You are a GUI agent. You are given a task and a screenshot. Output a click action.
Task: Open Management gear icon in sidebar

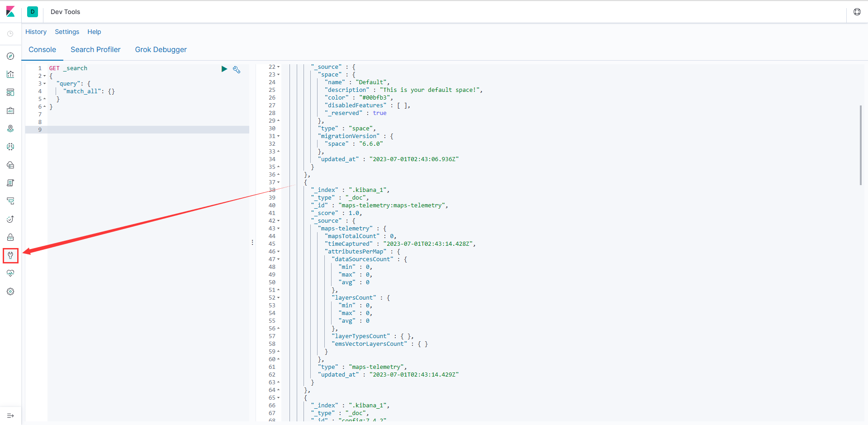10,291
